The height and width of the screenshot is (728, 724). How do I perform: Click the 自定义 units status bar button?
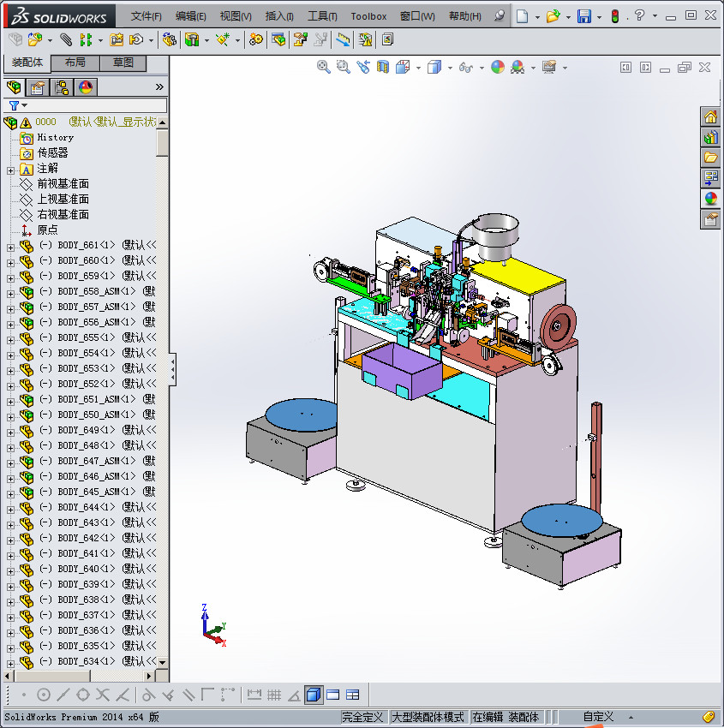598,717
